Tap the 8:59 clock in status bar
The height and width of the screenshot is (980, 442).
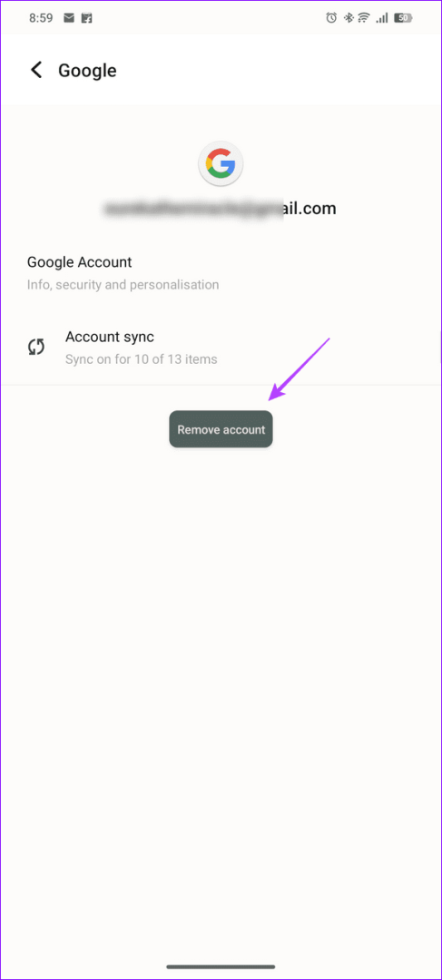tap(41, 18)
